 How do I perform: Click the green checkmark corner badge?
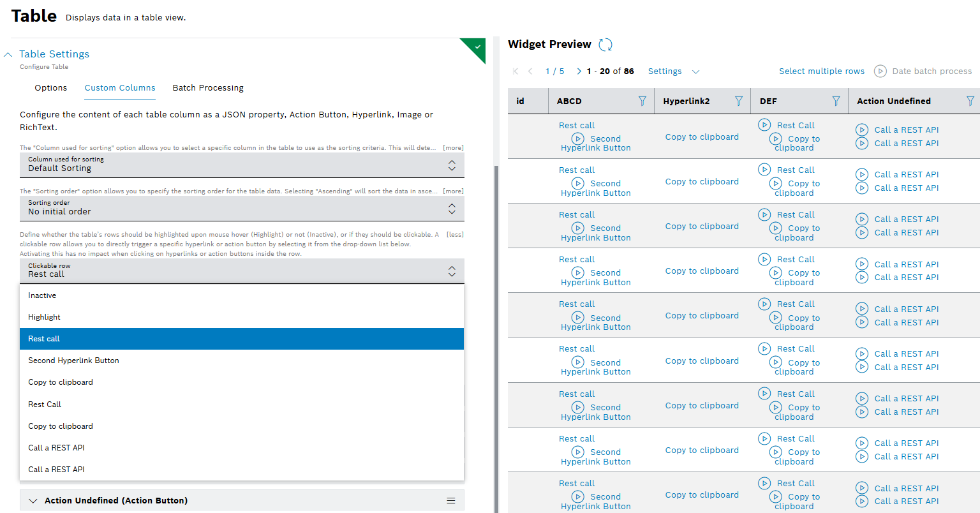coord(477,47)
